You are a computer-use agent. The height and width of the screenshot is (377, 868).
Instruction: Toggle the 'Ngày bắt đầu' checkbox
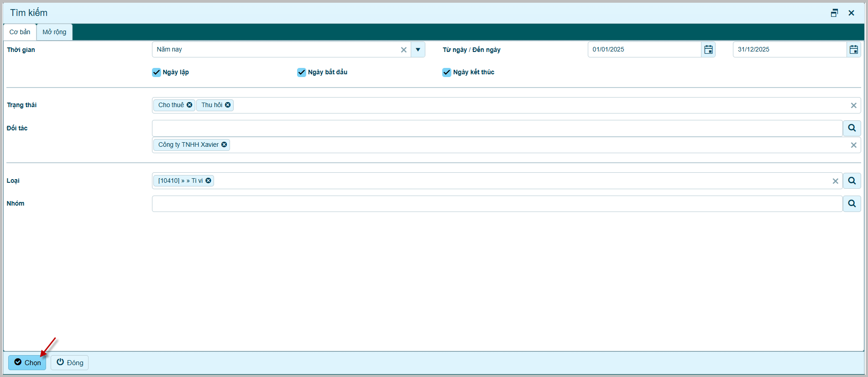[x=302, y=72]
